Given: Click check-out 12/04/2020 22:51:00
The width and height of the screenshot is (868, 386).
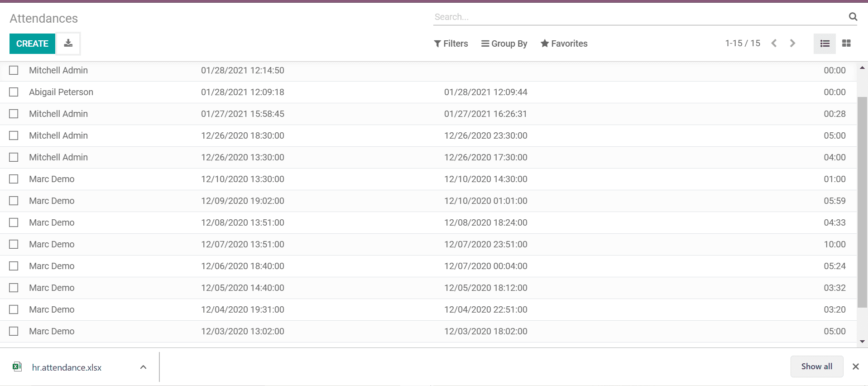Looking at the screenshot, I should click(x=486, y=309).
